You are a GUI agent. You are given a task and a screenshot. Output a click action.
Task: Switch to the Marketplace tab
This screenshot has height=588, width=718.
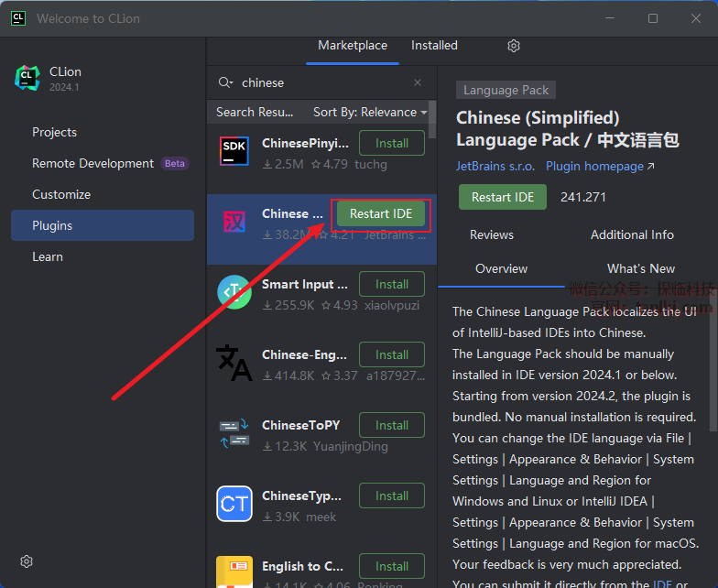pyautogui.click(x=353, y=46)
